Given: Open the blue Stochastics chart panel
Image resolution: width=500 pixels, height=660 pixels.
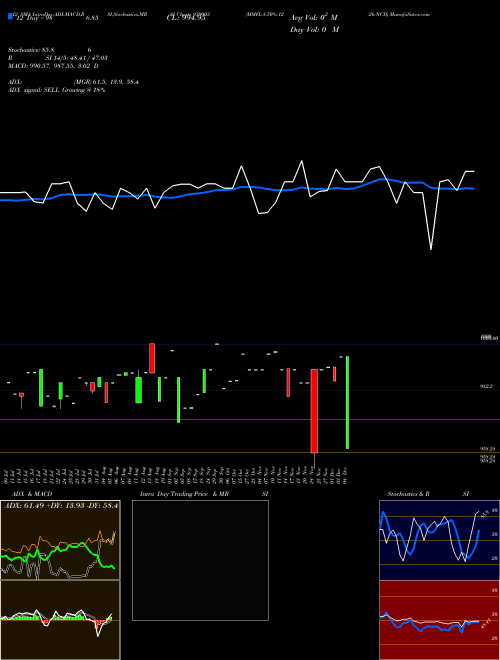Looking at the screenshot, I should click(439, 540).
